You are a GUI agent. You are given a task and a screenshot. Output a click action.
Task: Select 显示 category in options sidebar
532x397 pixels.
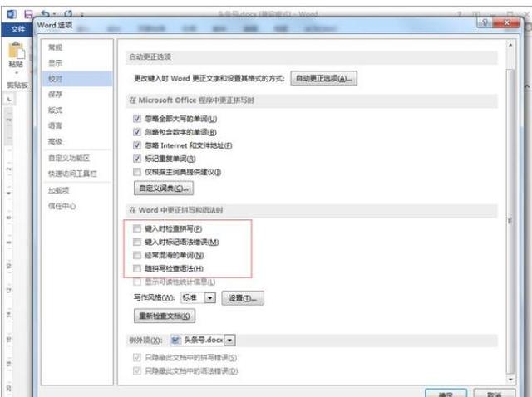[56, 63]
